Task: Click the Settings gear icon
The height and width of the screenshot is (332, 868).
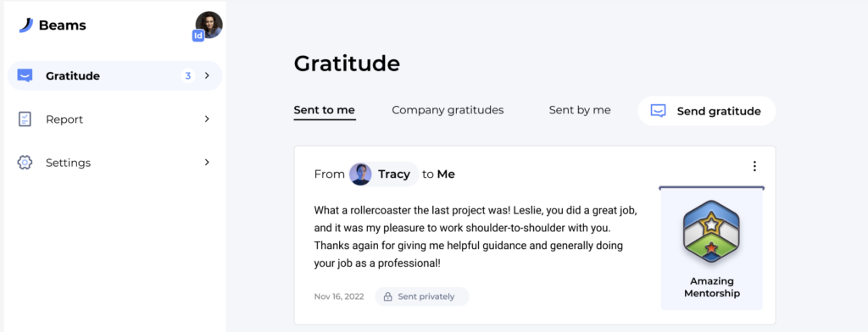Action: 25,162
